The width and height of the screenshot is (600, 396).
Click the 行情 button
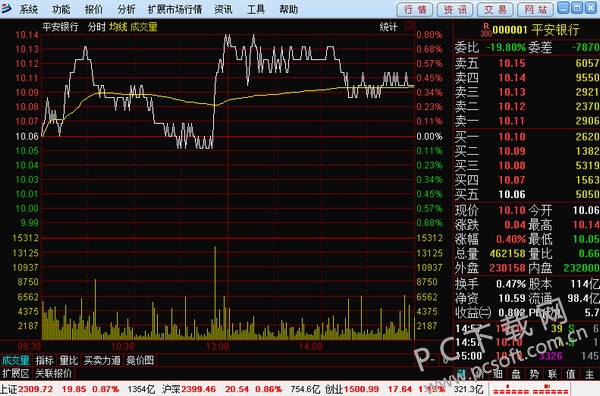[x=415, y=10]
